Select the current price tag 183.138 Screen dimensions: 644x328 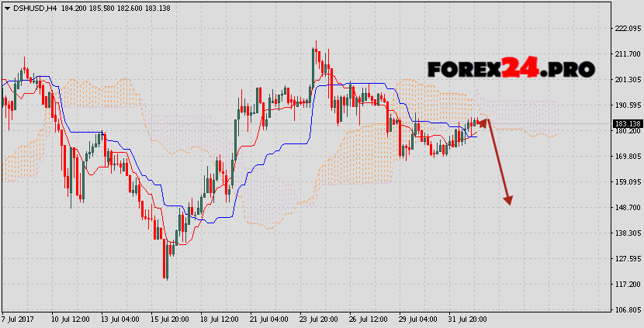point(626,123)
